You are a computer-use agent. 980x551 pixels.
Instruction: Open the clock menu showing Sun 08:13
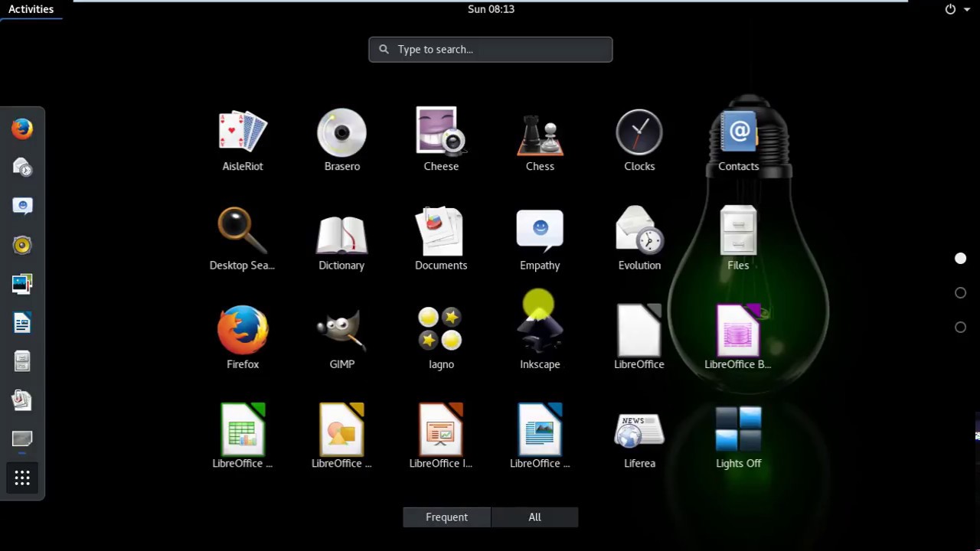tap(491, 9)
